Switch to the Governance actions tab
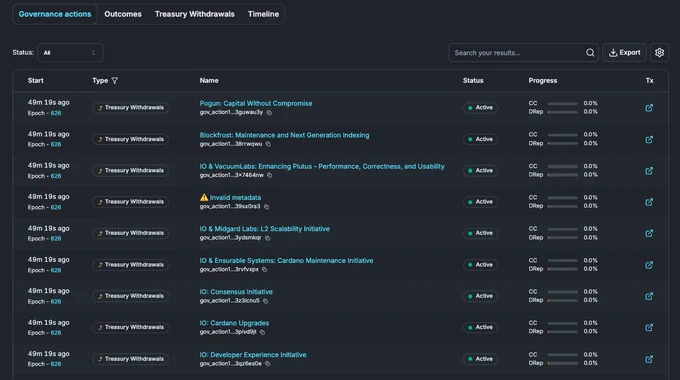The image size is (680, 380). [x=55, y=14]
